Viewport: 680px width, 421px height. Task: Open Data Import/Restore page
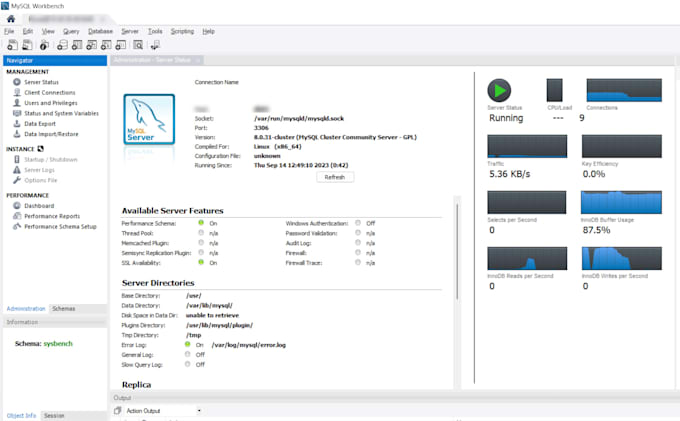51,134
